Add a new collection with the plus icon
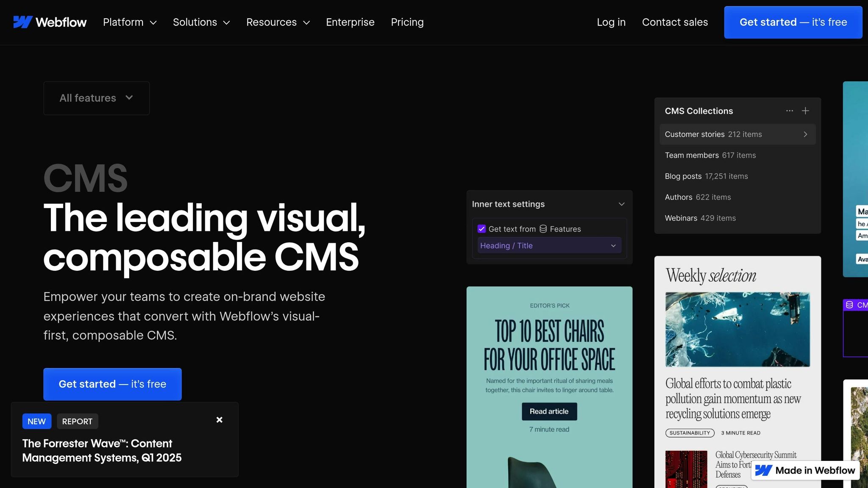868x488 pixels. point(806,111)
